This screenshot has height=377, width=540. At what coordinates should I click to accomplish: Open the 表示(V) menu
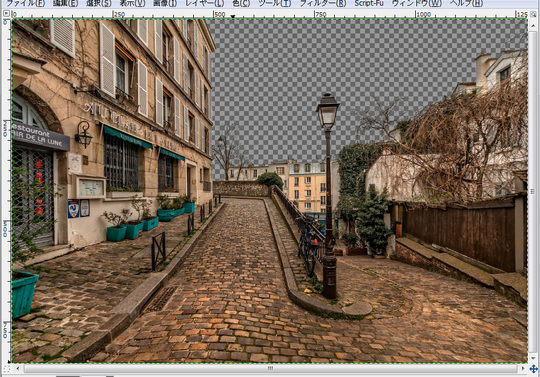click(x=132, y=3)
